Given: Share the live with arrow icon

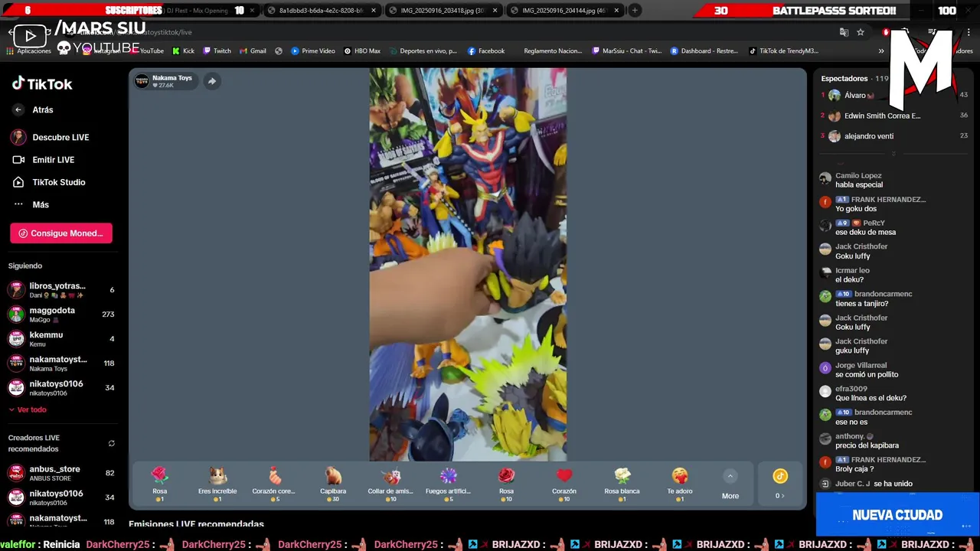Looking at the screenshot, I should pos(212,81).
